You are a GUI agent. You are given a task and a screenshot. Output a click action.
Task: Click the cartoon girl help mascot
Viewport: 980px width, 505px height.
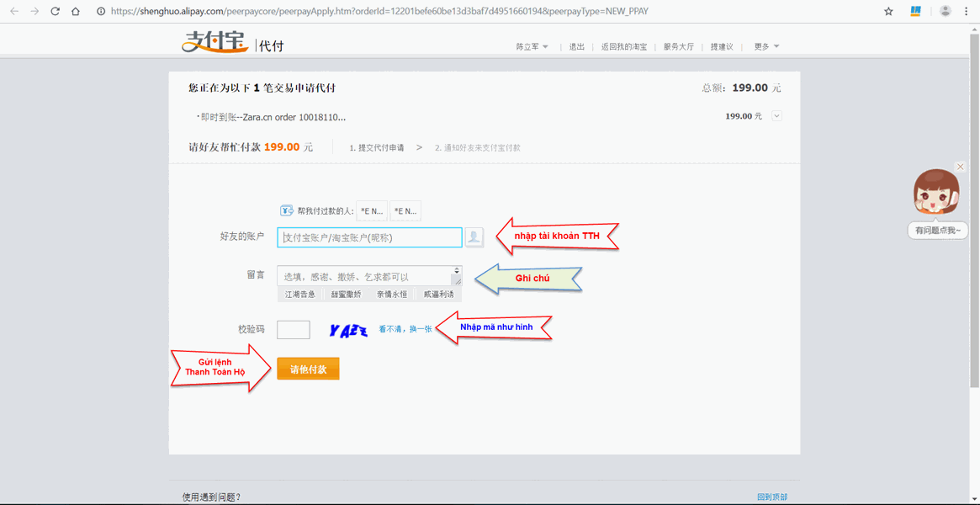(935, 193)
